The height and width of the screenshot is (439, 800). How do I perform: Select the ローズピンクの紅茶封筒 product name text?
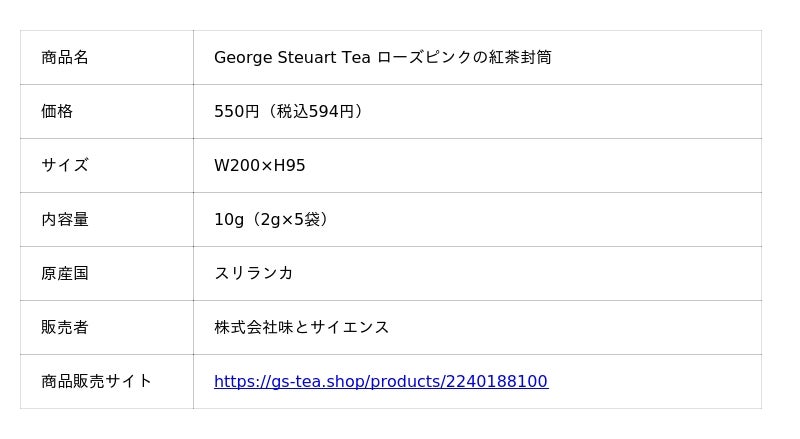point(464,57)
